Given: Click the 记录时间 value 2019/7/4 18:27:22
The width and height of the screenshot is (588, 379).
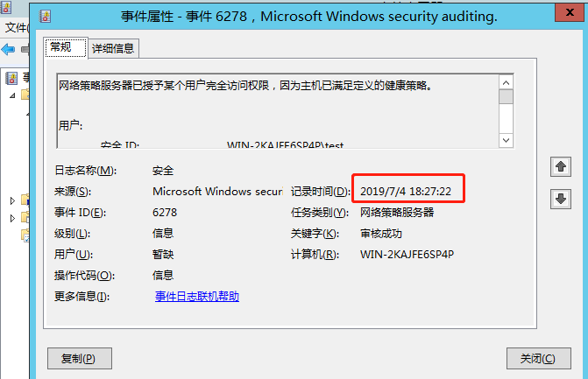Looking at the screenshot, I should pos(406,191).
